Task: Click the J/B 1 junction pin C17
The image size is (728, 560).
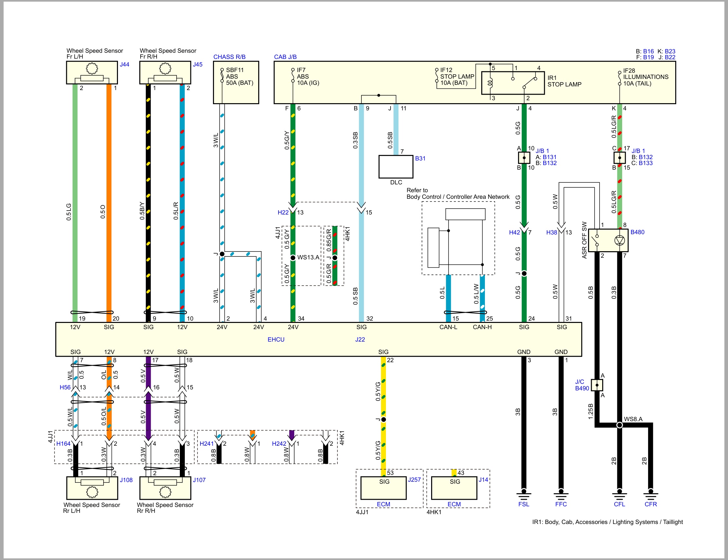Action: pos(619,158)
